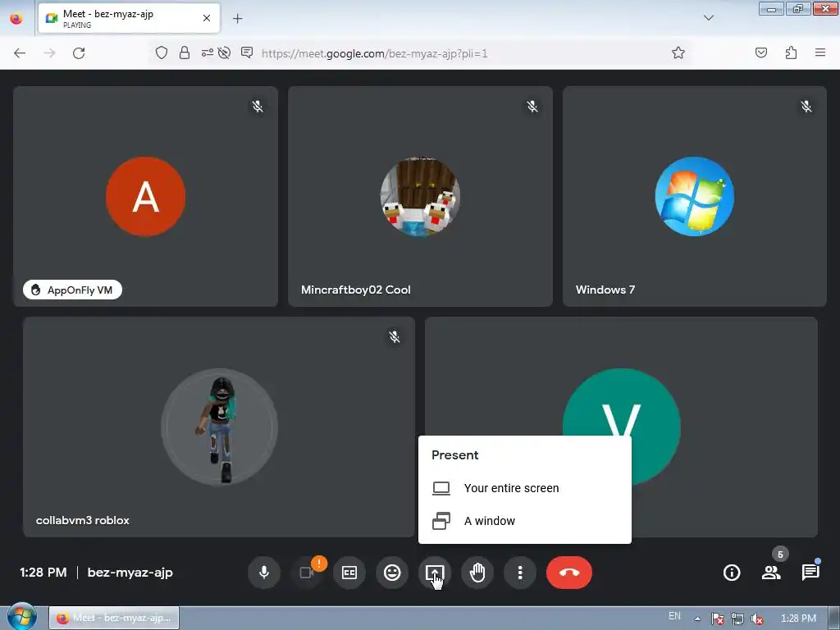840x630 pixels.
Task: Open the three-dot more options menu
Action: coord(519,572)
